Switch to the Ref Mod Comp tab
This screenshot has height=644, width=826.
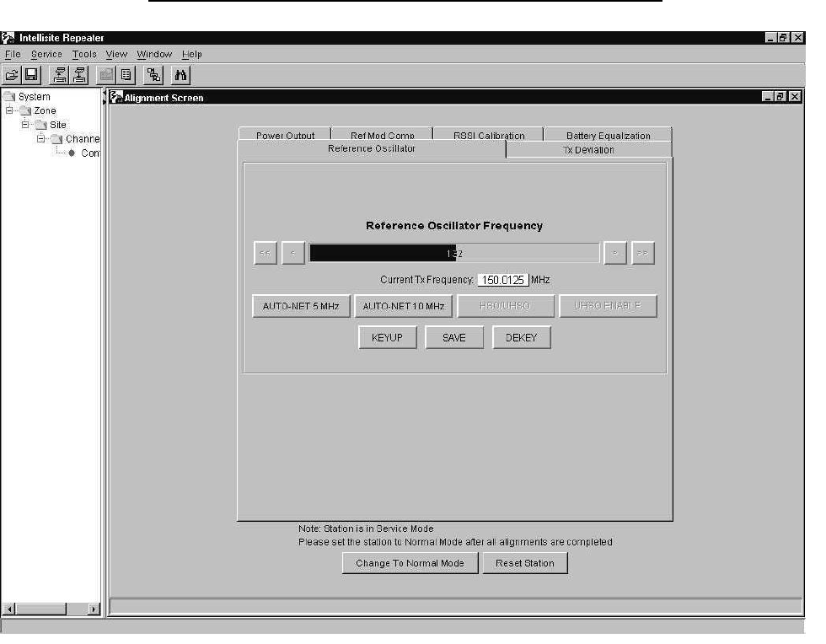[383, 135]
